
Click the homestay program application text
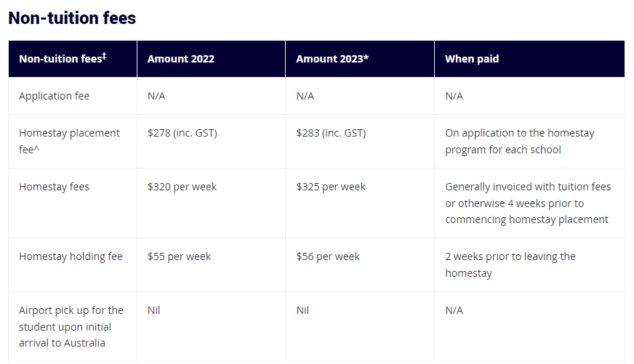[520, 142]
